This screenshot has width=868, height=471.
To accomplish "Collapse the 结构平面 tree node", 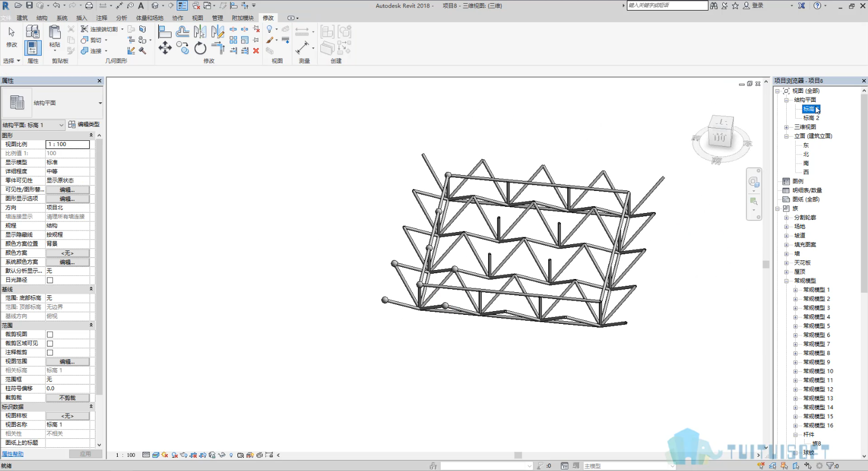I will tap(786, 100).
